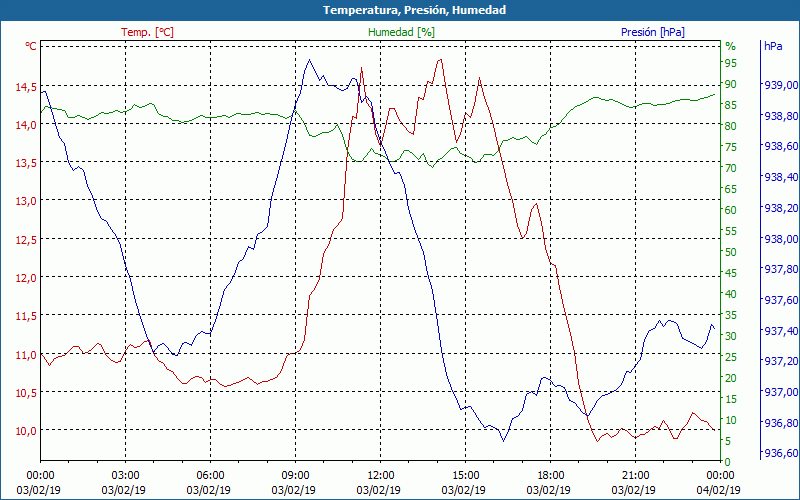
Task: Click the '85' humidity axis value
Action: (x=731, y=105)
